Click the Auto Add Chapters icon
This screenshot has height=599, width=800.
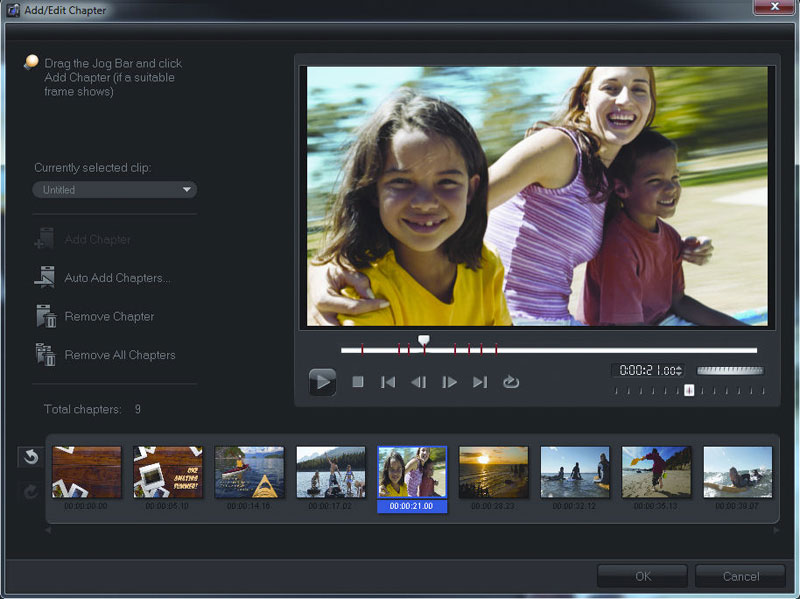(45, 278)
